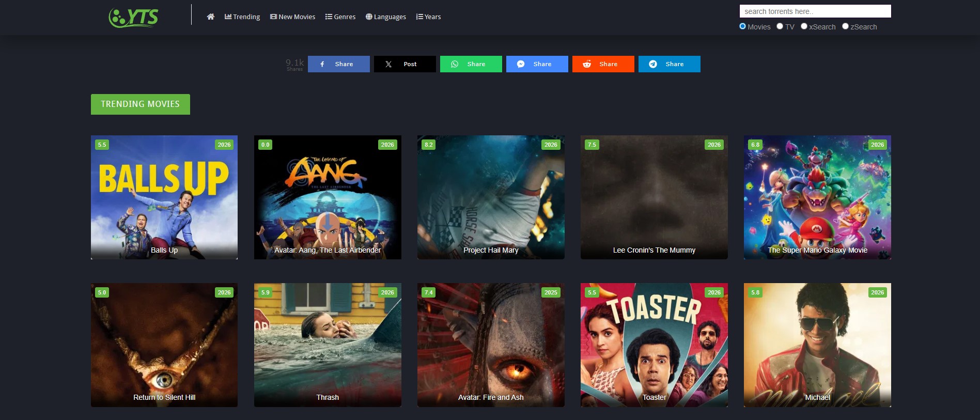Viewport: 980px width, 420px height.
Task: Open the Languages dropdown
Action: click(386, 17)
